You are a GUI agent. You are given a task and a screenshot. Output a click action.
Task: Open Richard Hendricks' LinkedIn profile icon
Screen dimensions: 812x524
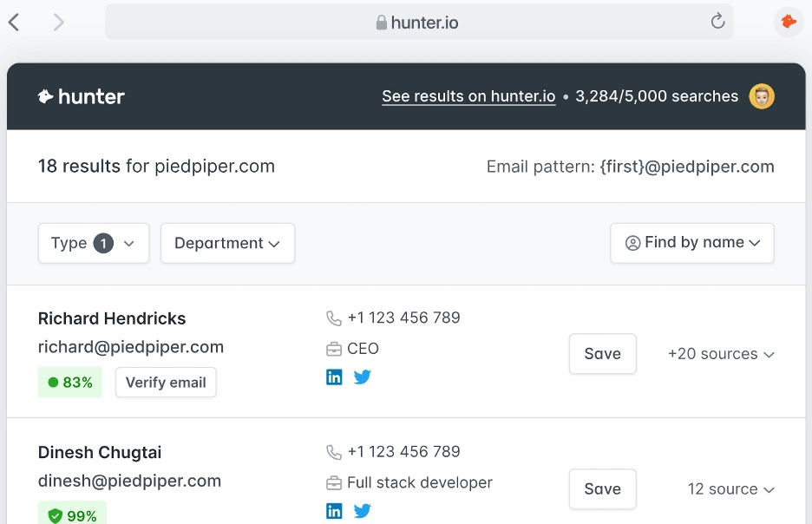click(334, 377)
